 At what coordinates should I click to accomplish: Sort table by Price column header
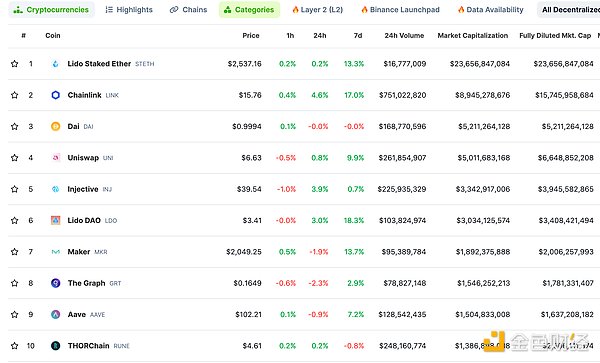251,36
